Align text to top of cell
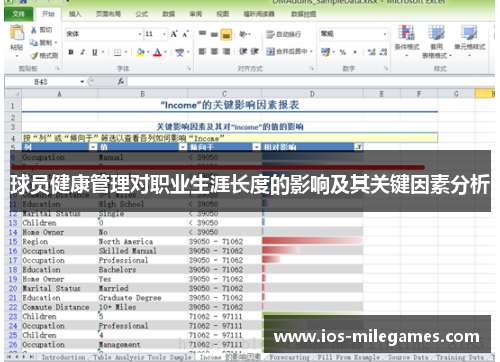 click(202, 34)
